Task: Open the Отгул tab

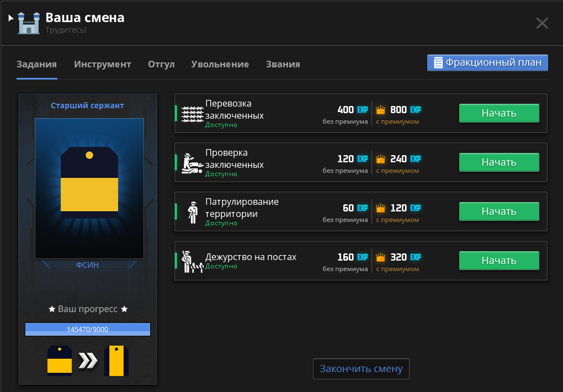Action: point(161,64)
